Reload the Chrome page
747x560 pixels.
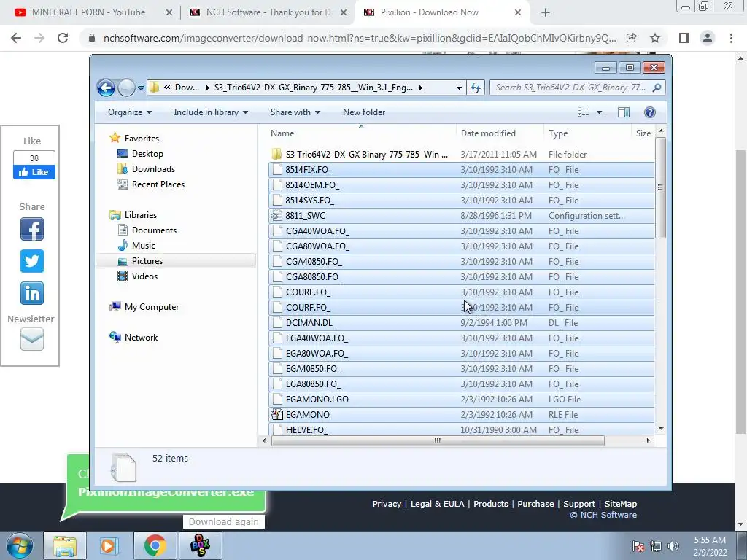[63, 38]
